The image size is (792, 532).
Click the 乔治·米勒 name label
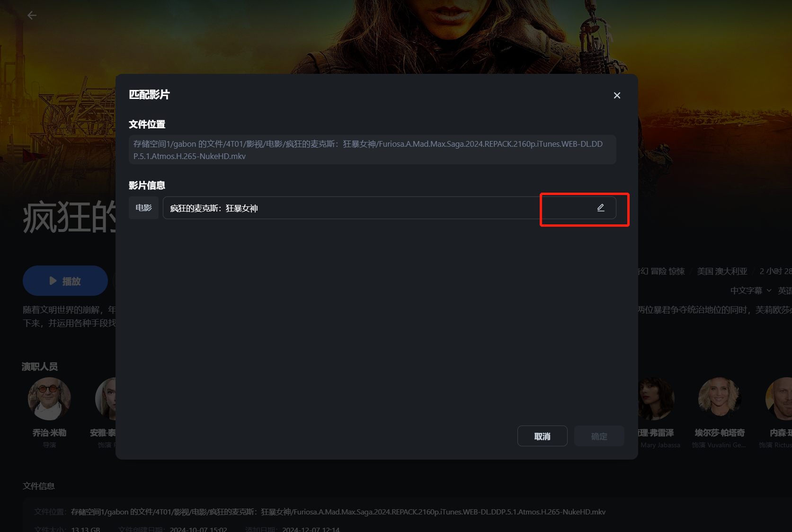pos(49,433)
